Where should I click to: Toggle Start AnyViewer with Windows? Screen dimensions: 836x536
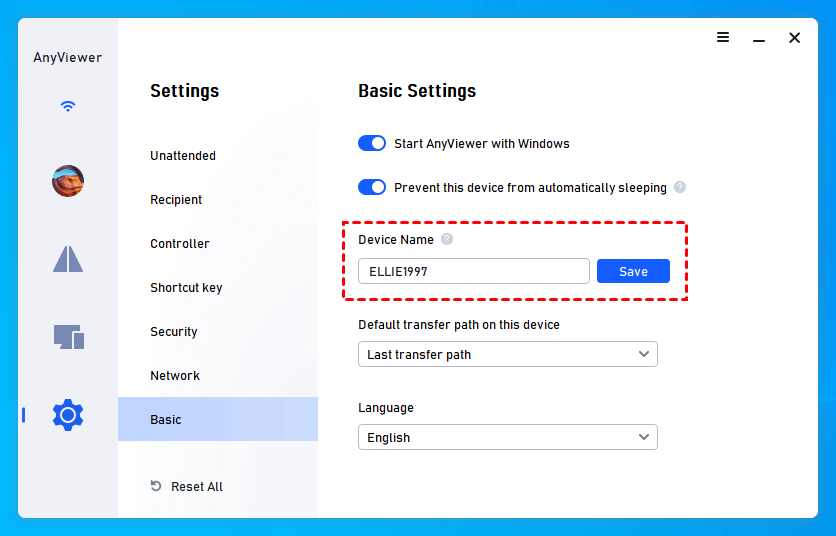(x=372, y=143)
